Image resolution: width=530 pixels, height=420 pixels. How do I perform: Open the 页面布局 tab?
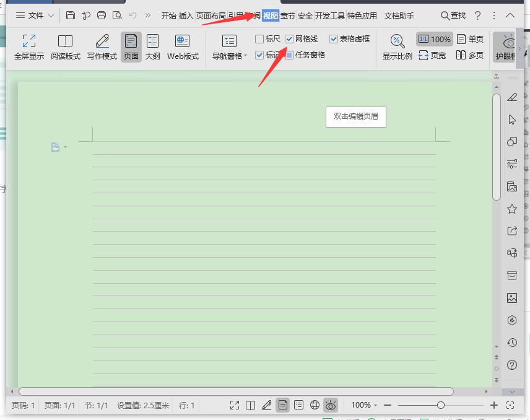(211, 16)
